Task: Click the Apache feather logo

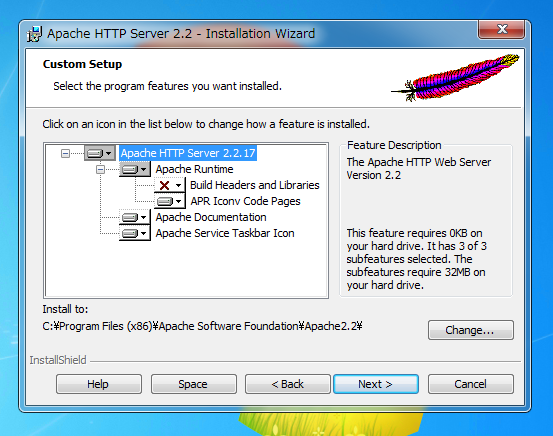Action: click(455, 78)
